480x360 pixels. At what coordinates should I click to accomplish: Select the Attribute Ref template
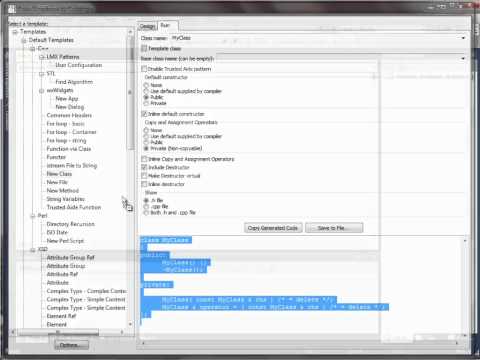click(x=62, y=274)
